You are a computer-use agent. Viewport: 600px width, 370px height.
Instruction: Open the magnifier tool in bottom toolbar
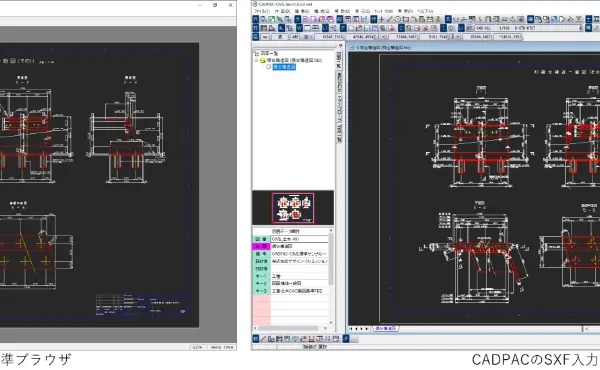tap(346, 339)
